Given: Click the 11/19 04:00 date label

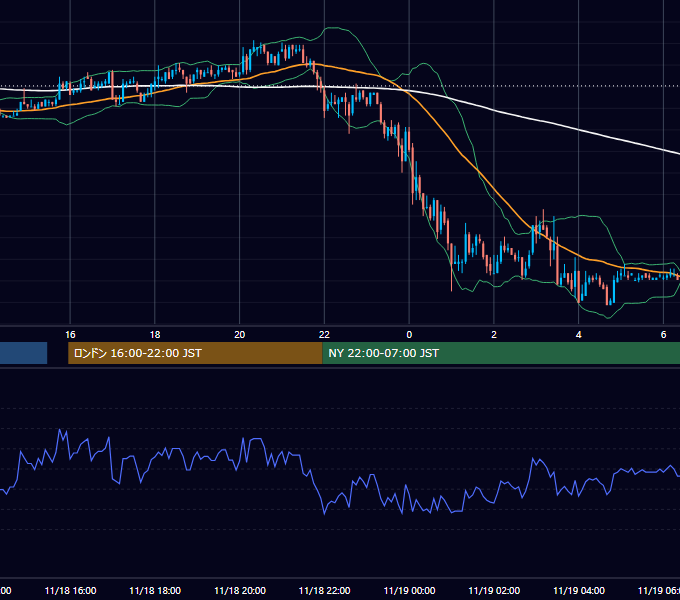Looking at the screenshot, I should tap(579, 590).
